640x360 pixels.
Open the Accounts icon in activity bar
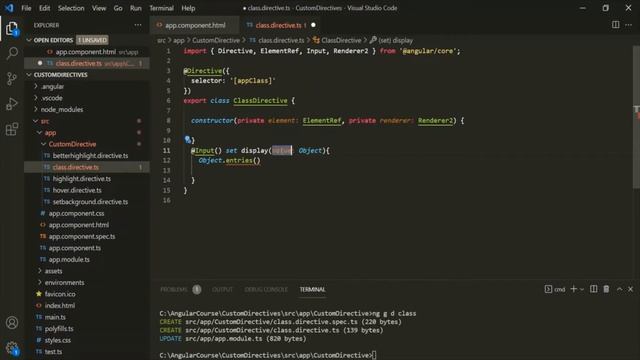(x=12, y=323)
